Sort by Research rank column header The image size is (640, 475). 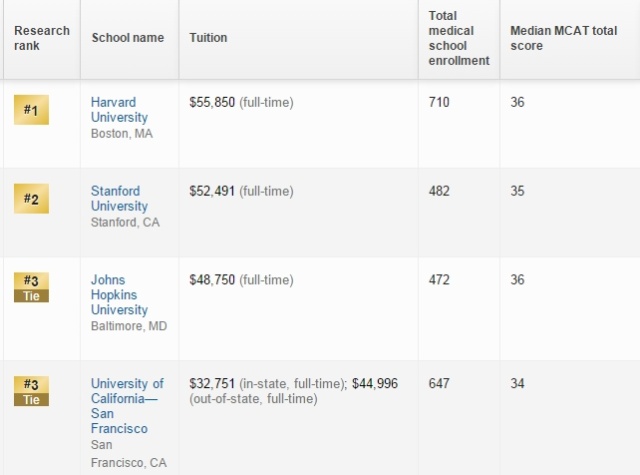coord(41,38)
